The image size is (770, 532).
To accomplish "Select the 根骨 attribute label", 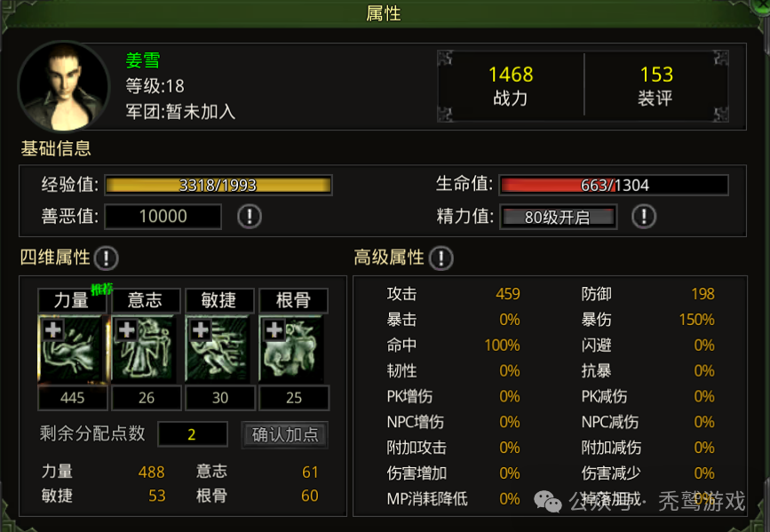I will 293,300.
